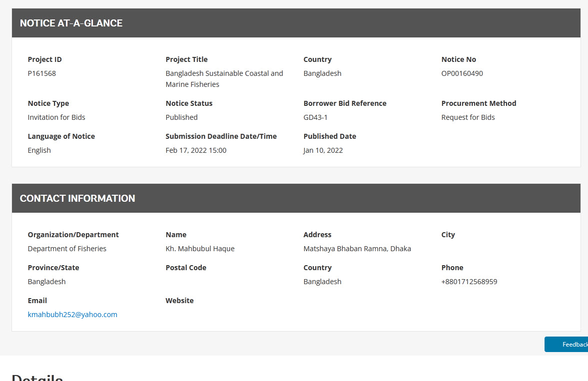Image resolution: width=588 pixels, height=381 pixels.
Task: Click the kmahbubh252@yahoo.com email link
Action: [x=72, y=315]
